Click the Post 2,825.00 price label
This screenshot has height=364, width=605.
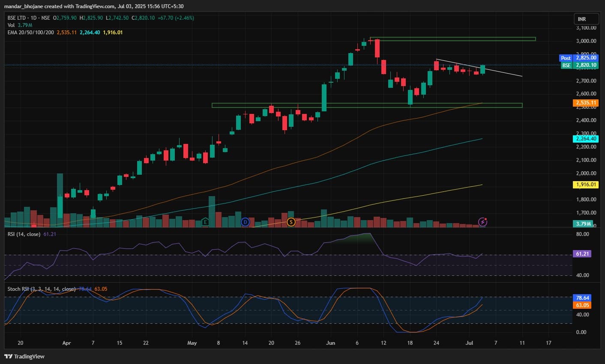coord(578,58)
